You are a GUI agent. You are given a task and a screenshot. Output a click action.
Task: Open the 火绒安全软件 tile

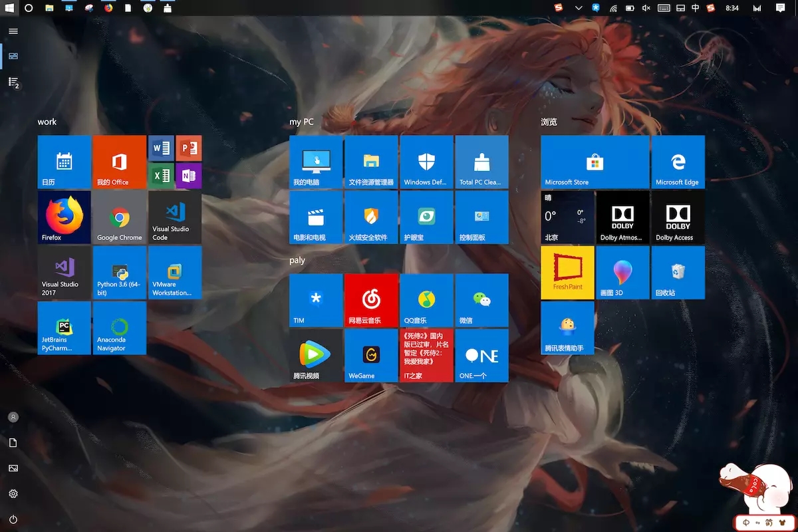(372, 217)
